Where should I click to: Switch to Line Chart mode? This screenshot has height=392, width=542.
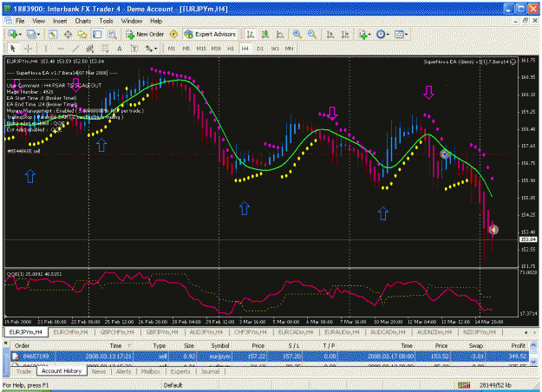[280, 34]
